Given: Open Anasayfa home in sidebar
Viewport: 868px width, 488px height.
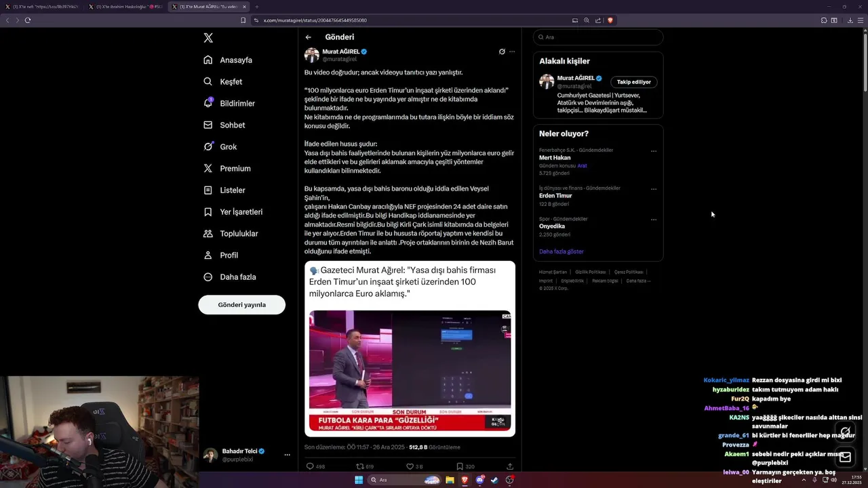Looking at the screenshot, I should coord(228,60).
